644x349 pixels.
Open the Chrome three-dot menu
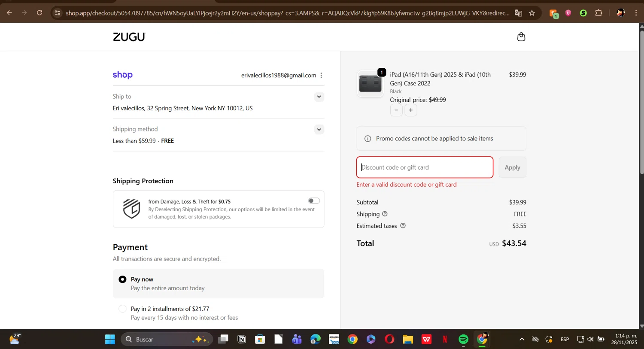point(636,13)
